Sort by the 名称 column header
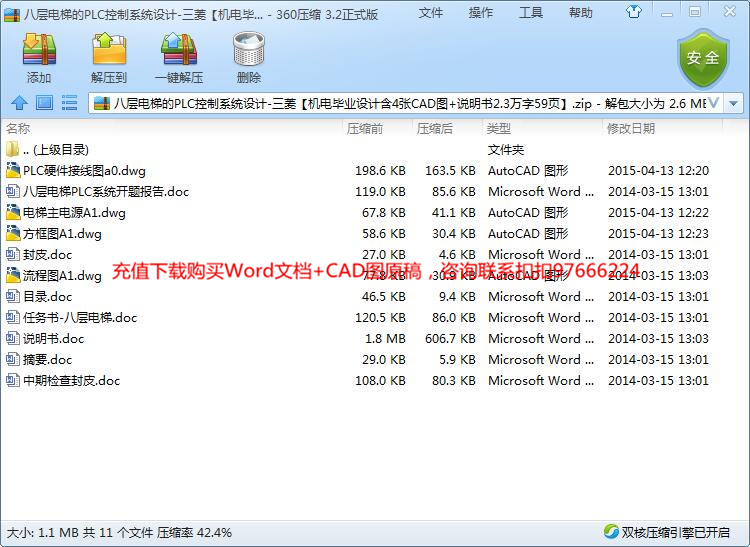Screen dimensions: 750x547 click(x=18, y=129)
